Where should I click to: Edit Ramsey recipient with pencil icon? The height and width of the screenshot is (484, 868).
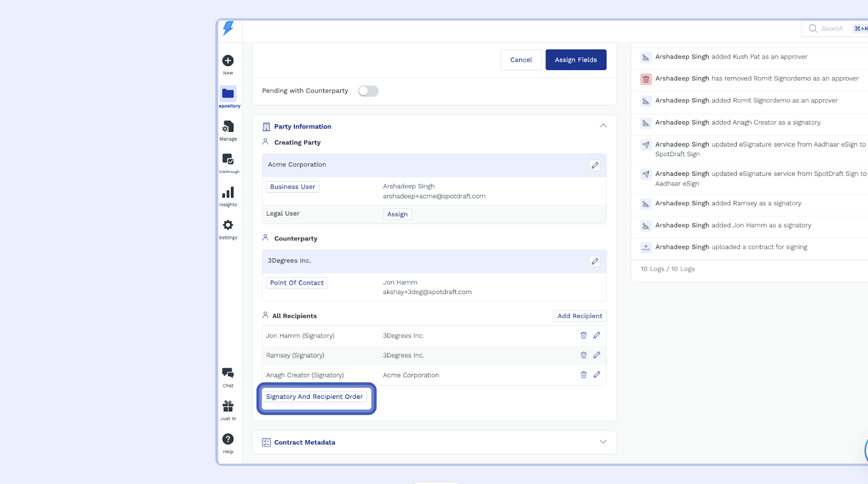[597, 355]
